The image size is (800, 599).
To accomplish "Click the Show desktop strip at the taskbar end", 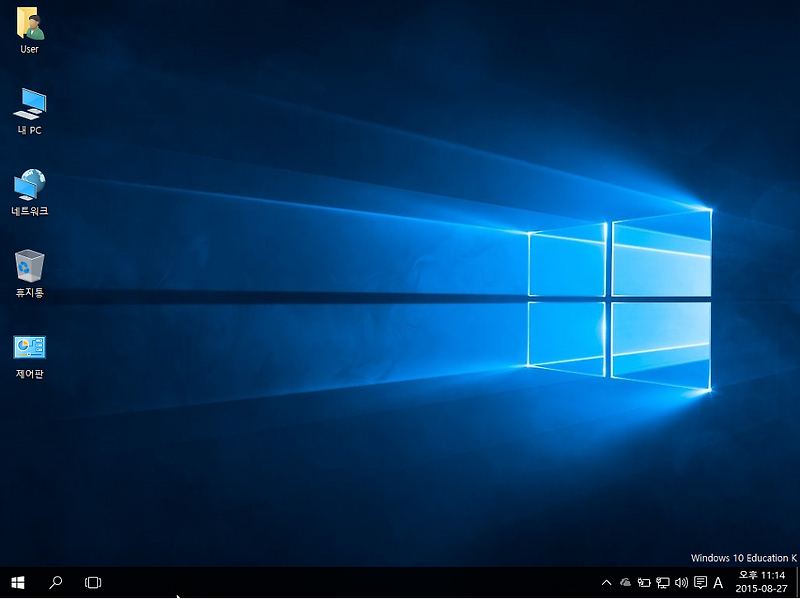I will [797, 582].
